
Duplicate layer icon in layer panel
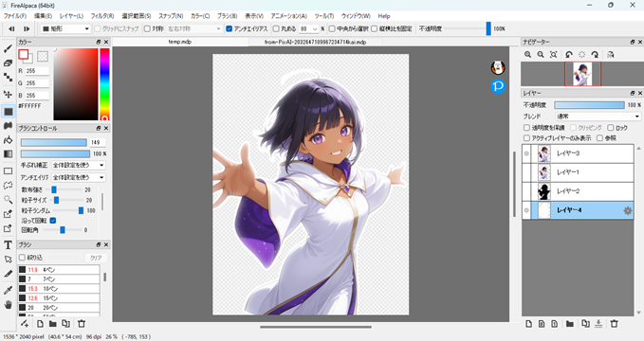coord(586,324)
